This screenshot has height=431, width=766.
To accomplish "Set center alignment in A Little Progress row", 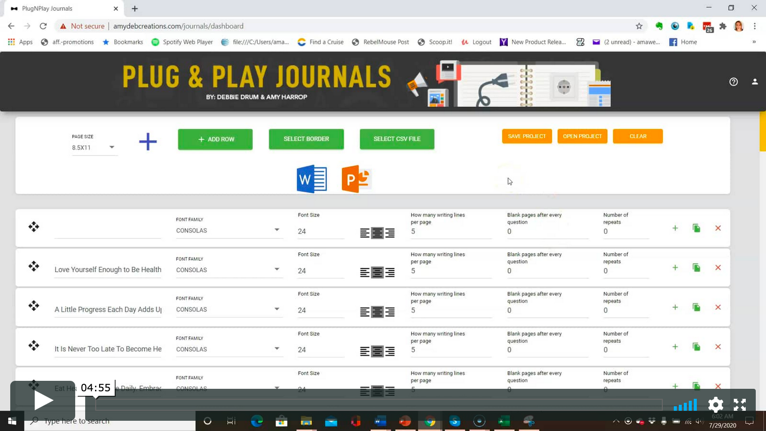I will pos(377,312).
